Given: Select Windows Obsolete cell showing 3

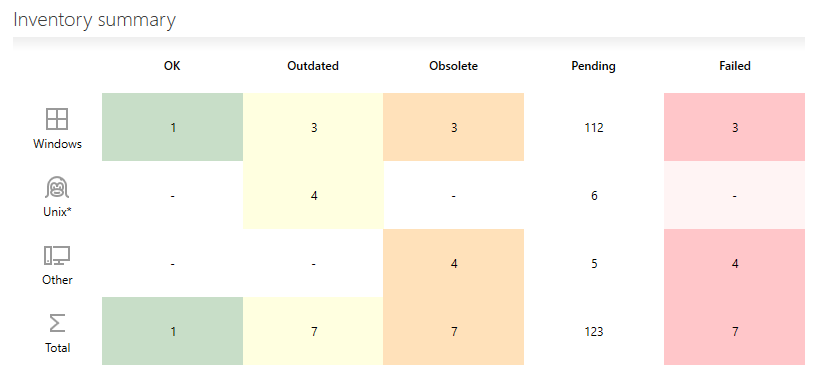Looking at the screenshot, I should click(453, 127).
